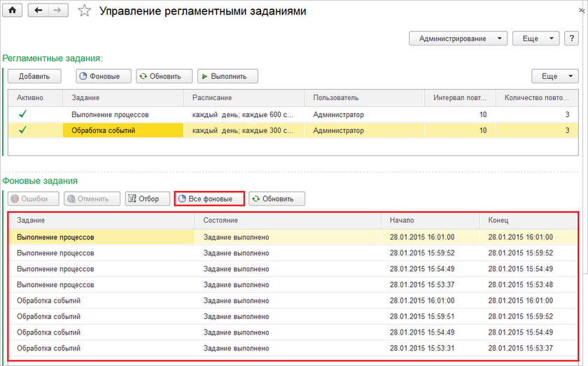
Task: Open help with the question mark button
Action: (x=570, y=38)
